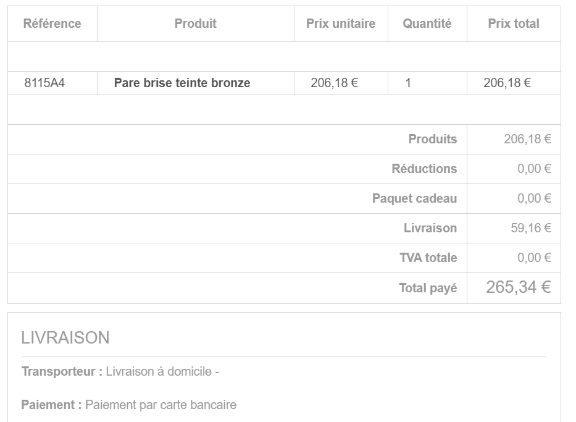Image resolution: width=576 pixels, height=422 pixels.
Task: Click the Réductions amount 0,00 €
Action: [x=534, y=169]
